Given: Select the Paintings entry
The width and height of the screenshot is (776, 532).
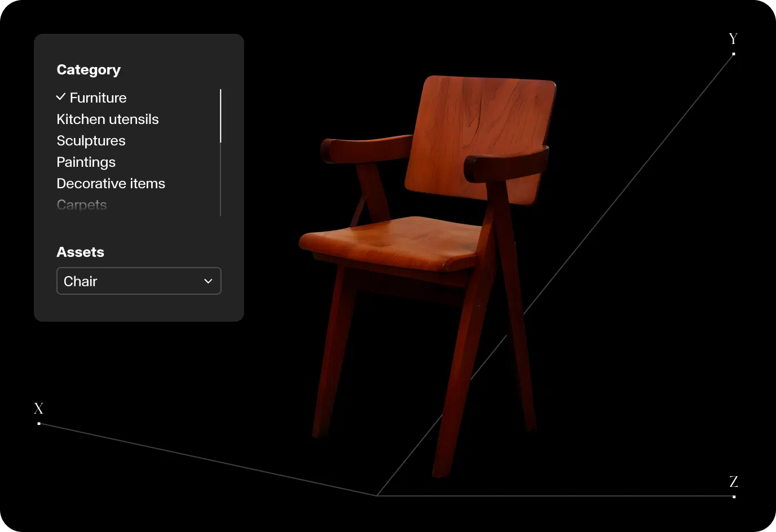Looking at the screenshot, I should [x=86, y=162].
